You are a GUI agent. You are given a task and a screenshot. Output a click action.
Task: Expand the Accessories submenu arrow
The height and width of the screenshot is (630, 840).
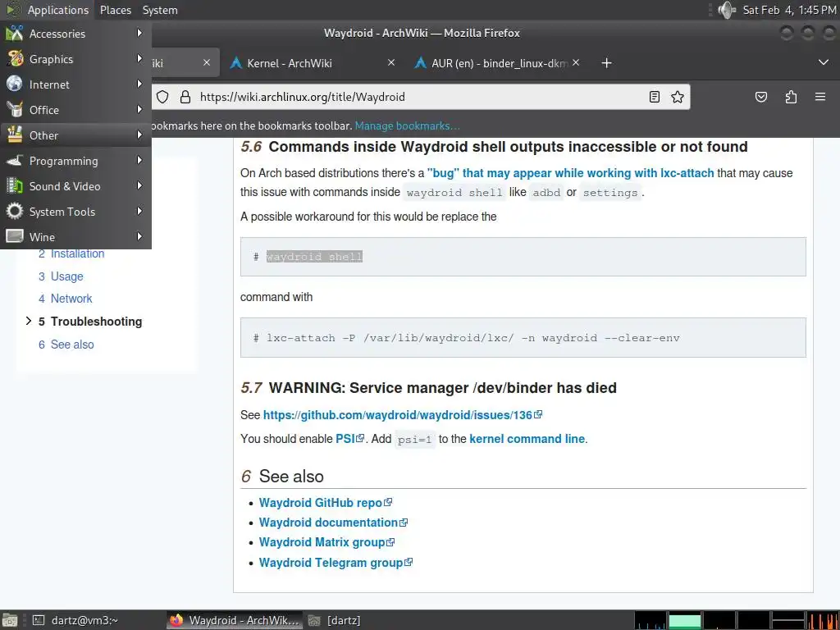click(139, 33)
